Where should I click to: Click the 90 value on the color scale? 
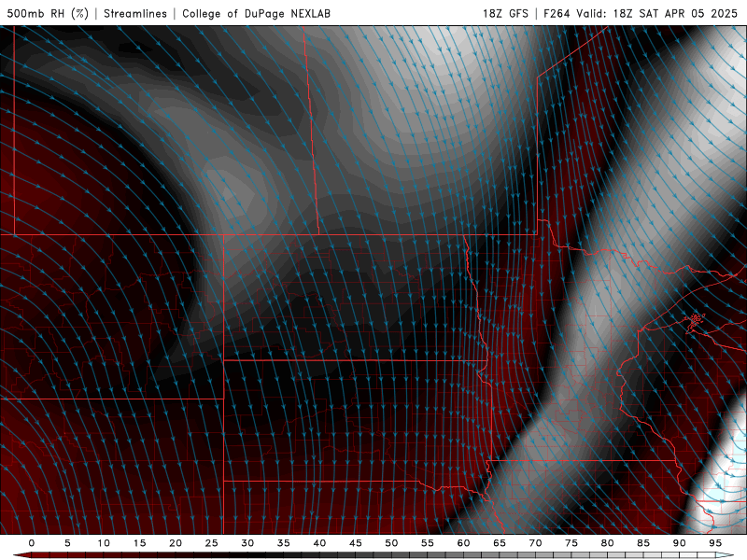pyautogui.click(x=679, y=543)
